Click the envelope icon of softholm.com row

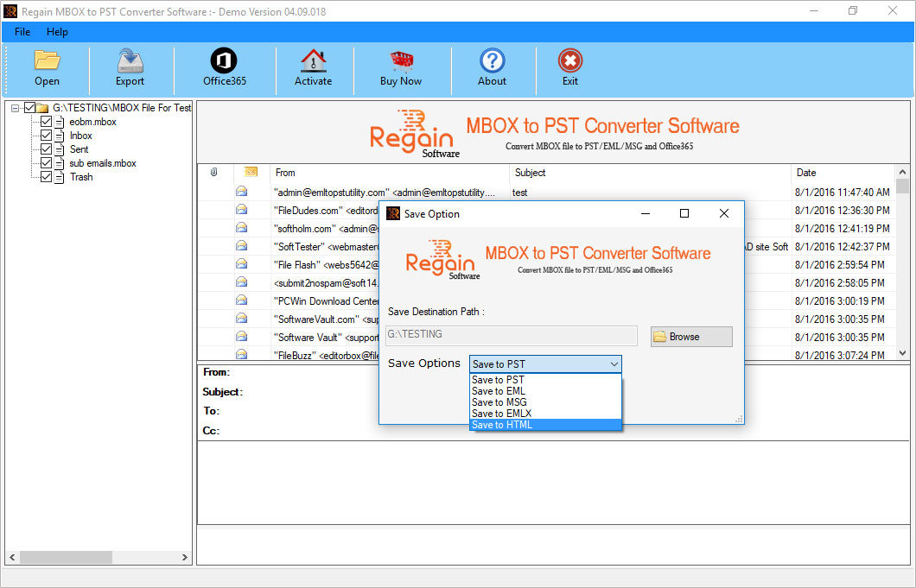click(241, 228)
